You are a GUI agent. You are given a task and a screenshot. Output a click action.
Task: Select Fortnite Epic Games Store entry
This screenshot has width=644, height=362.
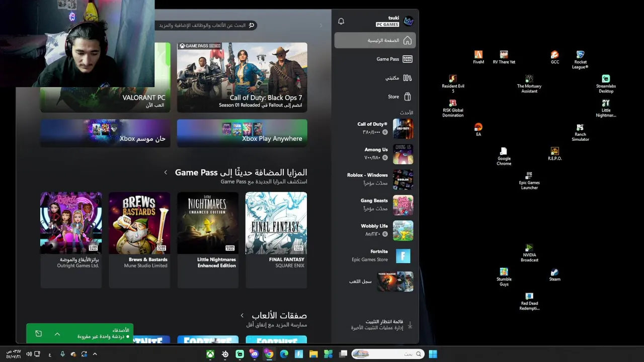375,256
